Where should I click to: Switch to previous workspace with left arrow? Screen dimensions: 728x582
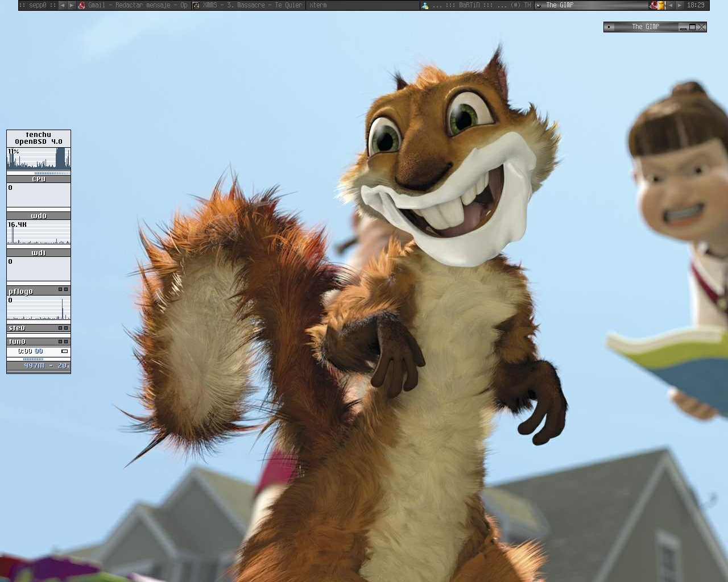(x=63, y=5)
